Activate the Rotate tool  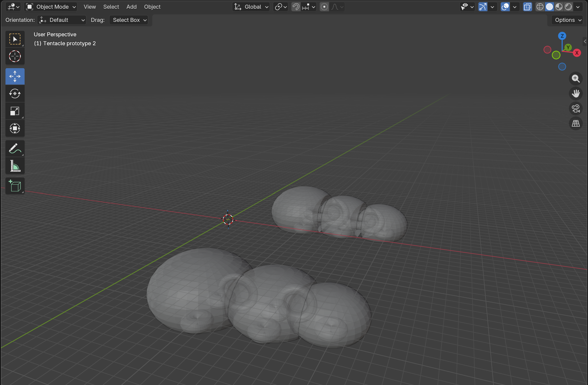click(15, 94)
